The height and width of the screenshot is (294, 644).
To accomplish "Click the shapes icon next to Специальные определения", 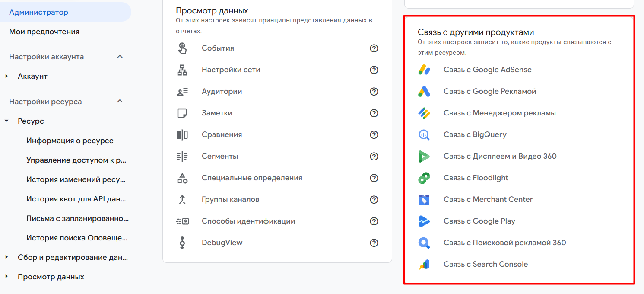I will pos(182,178).
